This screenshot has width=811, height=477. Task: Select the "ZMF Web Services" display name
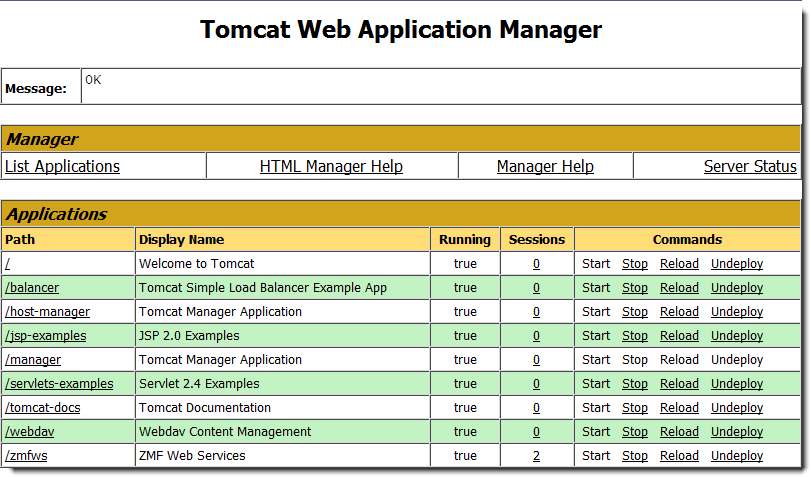click(x=192, y=456)
